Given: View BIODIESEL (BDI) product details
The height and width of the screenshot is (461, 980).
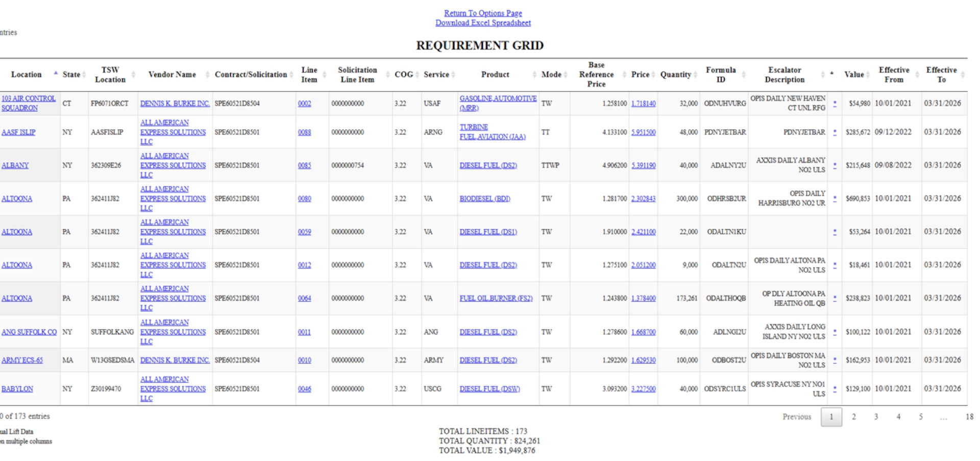Looking at the screenshot, I should [x=484, y=199].
